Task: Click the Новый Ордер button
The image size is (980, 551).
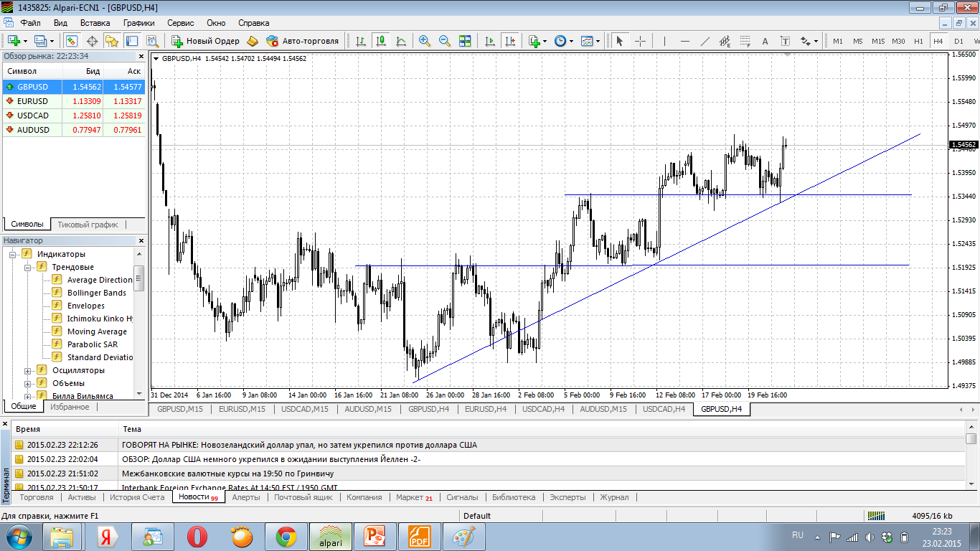Action: coord(205,41)
